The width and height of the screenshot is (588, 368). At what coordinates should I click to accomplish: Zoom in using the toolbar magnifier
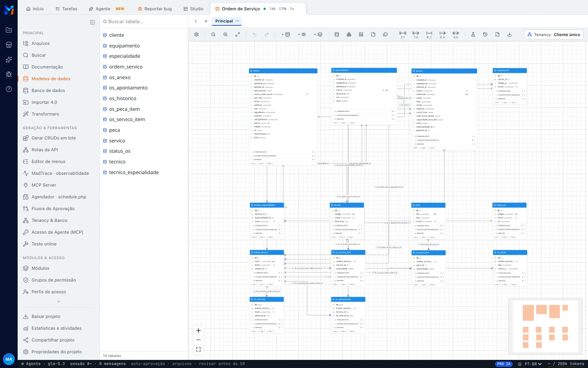[x=225, y=35]
